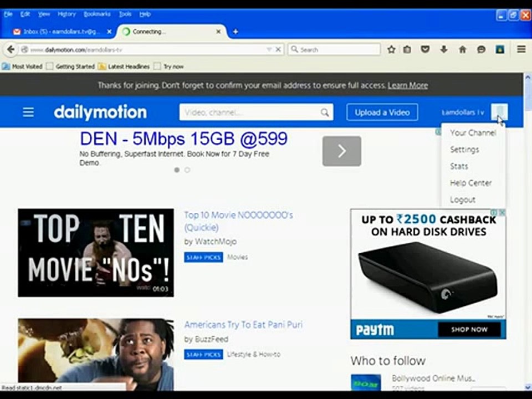The width and height of the screenshot is (532, 399).
Task: Go to Firefox home page icon
Action: pos(462,49)
